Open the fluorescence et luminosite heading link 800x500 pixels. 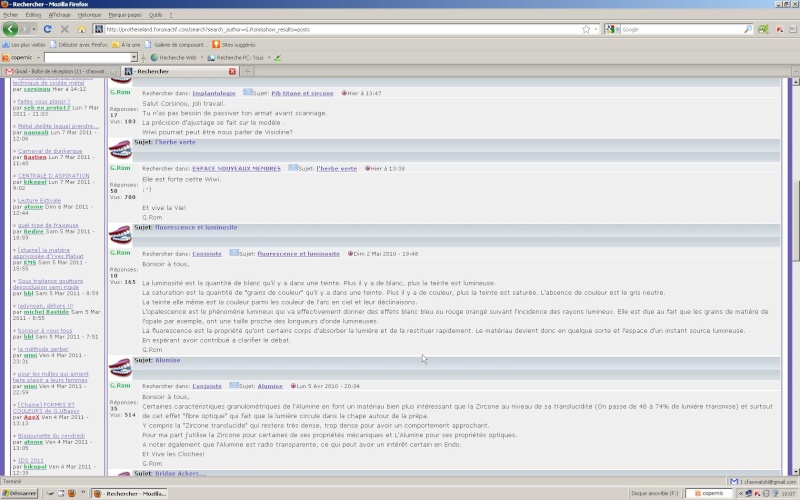pyautogui.click(x=196, y=228)
